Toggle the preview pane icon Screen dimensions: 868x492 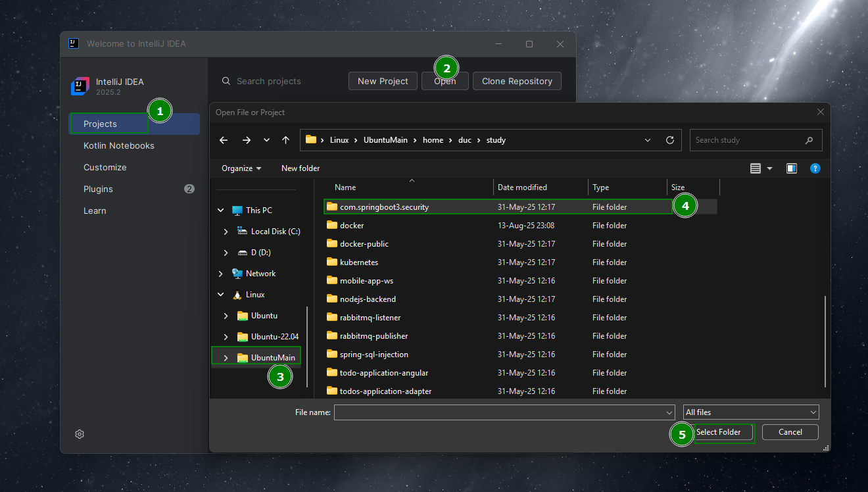point(792,168)
